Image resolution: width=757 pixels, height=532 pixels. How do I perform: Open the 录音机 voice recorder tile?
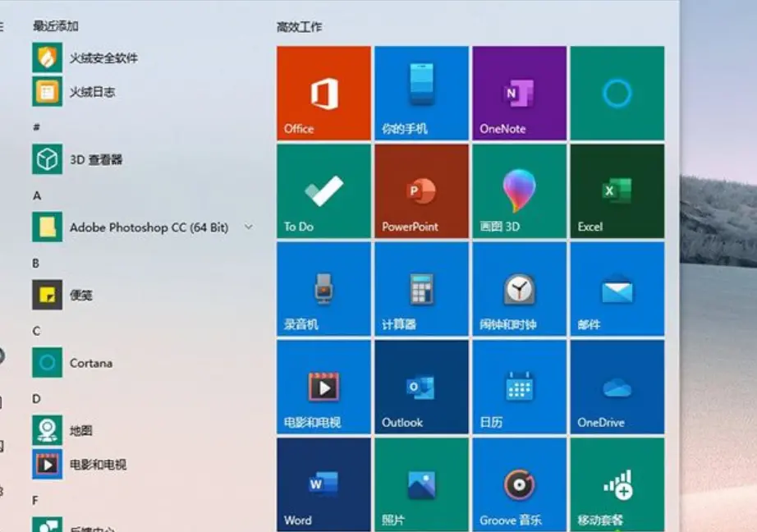(324, 289)
